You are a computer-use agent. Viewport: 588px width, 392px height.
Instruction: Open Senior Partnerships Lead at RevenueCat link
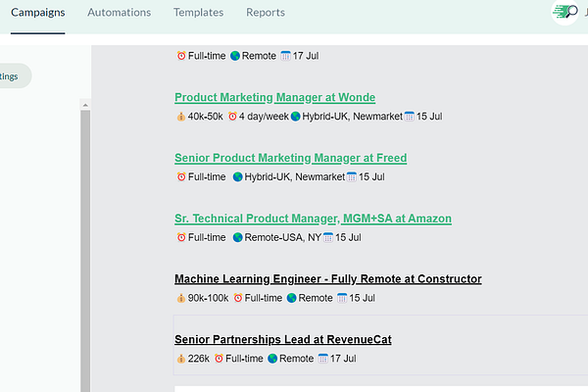tap(283, 339)
